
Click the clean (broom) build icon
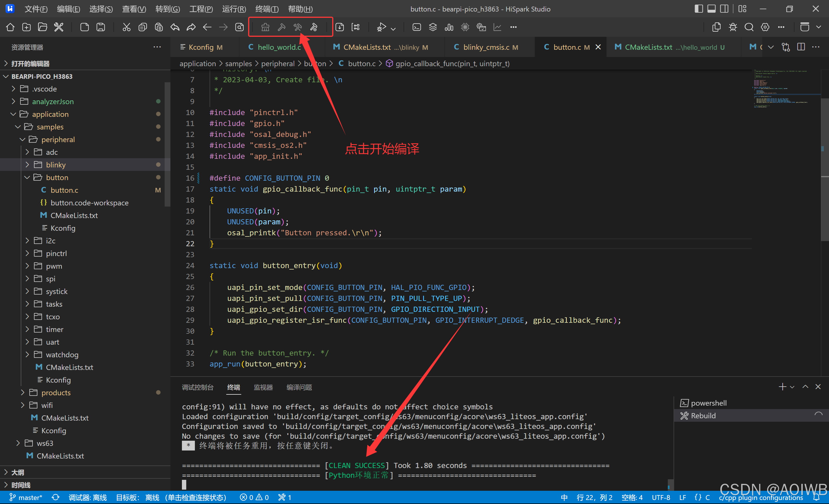coord(265,27)
